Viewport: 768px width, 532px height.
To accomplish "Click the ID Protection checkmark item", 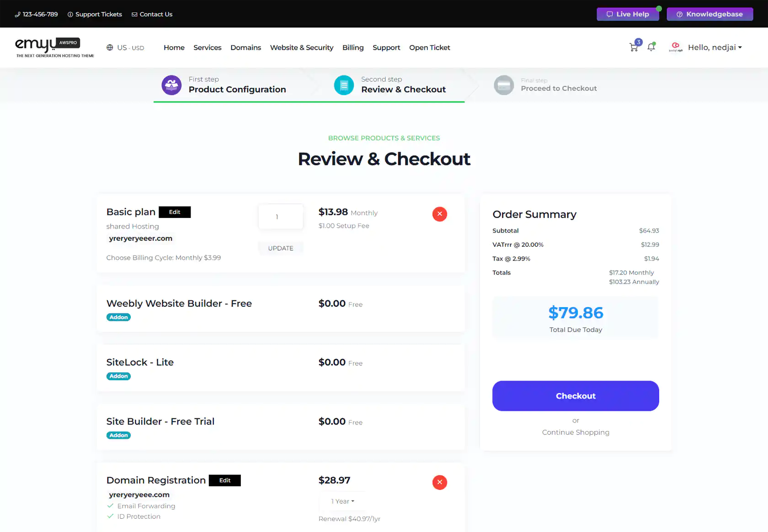I will pos(133,516).
